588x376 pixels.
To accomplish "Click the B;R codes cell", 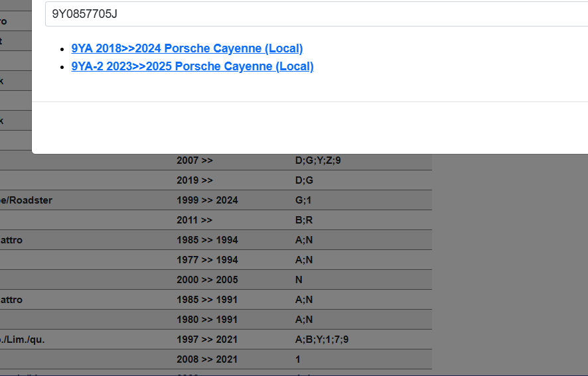I will (x=304, y=220).
